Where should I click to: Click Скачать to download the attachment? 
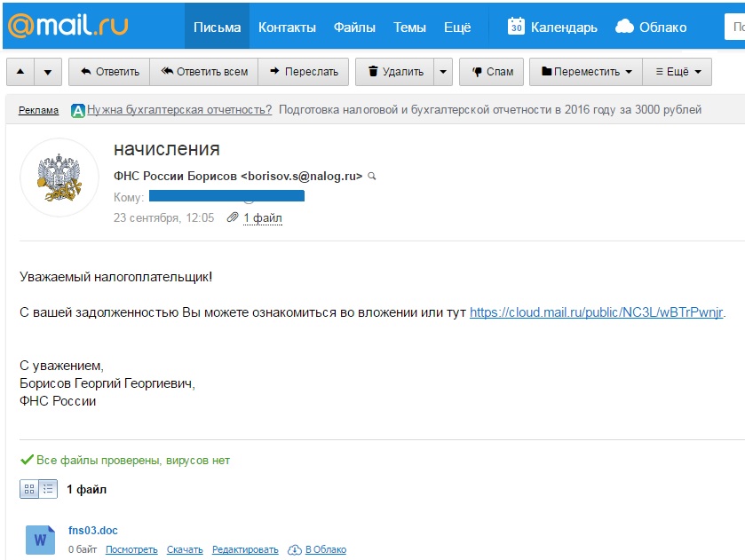click(x=185, y=550)
